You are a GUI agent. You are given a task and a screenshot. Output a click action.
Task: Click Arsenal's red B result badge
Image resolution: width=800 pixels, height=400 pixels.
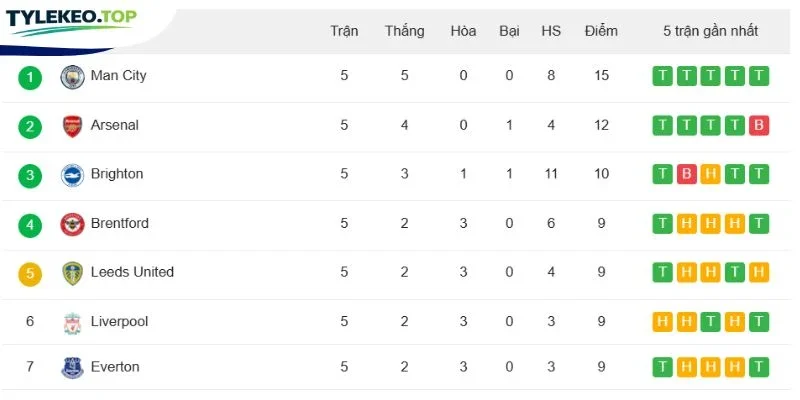[x=759, y=126]
